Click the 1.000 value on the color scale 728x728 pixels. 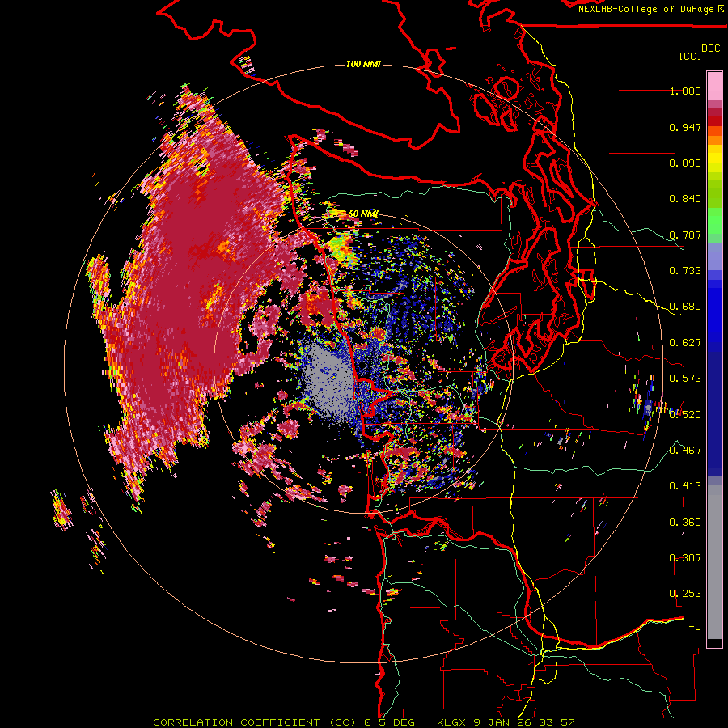click(x=685, y=91)
